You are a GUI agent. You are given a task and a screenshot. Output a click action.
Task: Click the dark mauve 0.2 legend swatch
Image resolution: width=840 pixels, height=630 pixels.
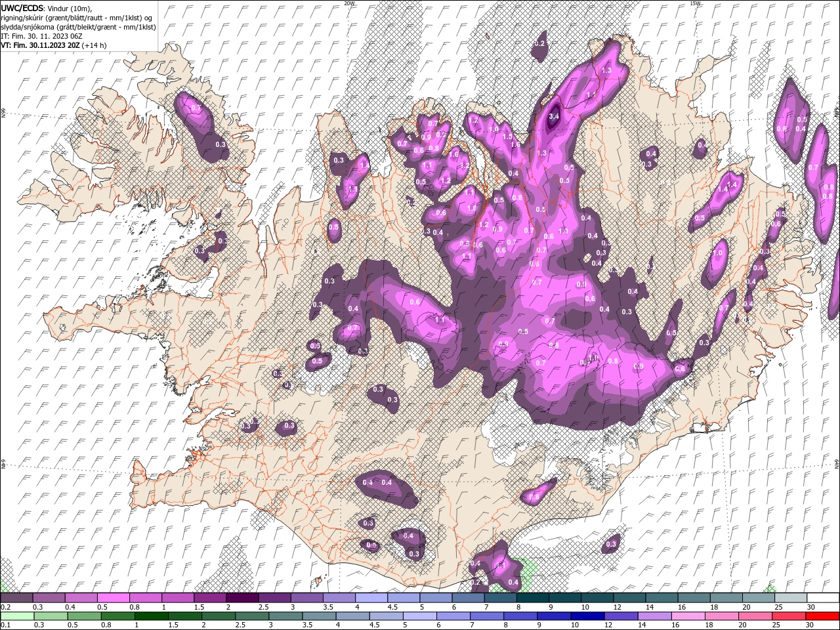pos(16,598)
